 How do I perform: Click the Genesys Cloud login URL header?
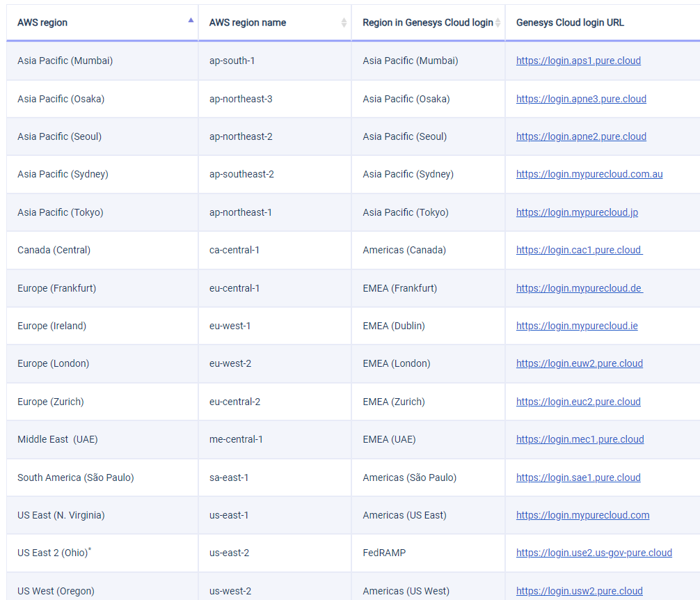tap(570, 23)
